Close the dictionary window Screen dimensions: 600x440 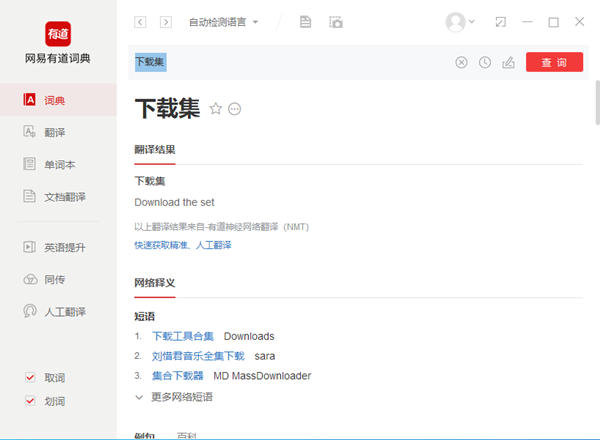[579, 22]
